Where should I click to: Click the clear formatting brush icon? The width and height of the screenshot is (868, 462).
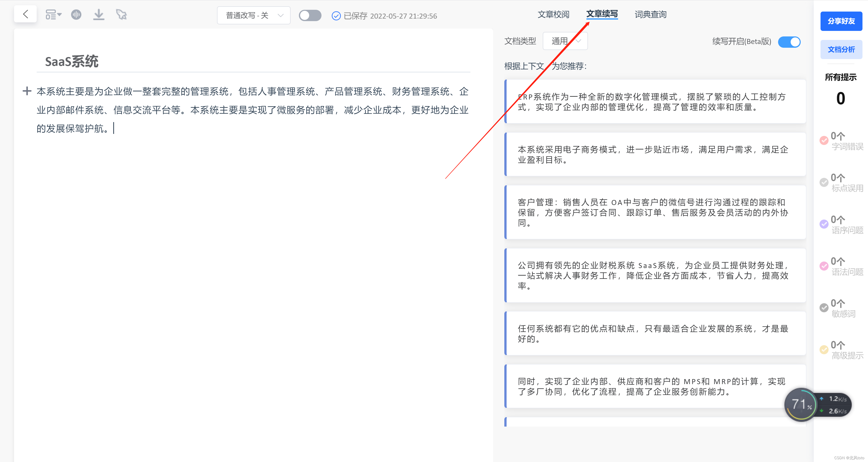pyautogui.click(x=121, y=15)
